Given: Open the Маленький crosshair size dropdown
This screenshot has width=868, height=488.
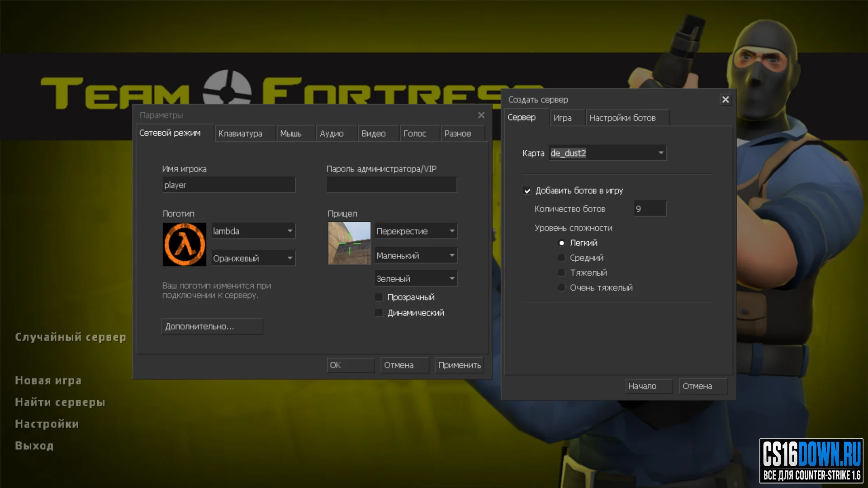Looking at the screenshot, I should [416, 256].
